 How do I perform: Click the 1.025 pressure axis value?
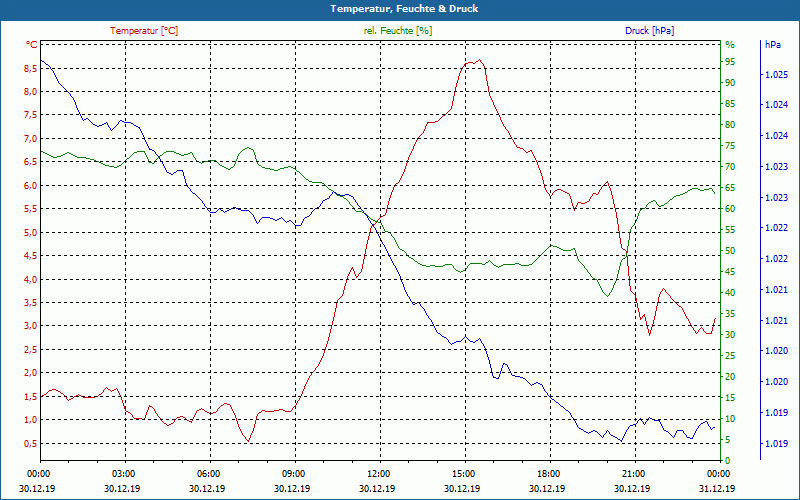(x=776, y=74)
